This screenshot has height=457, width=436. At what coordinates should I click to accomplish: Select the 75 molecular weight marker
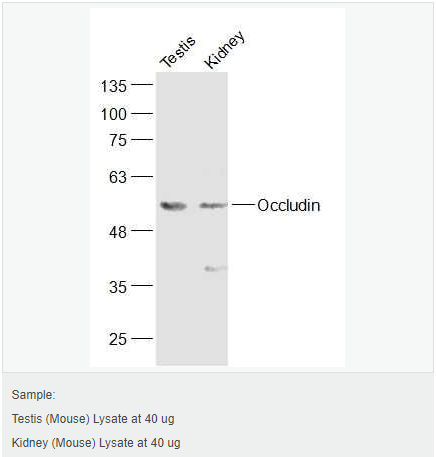click(118, 140)
